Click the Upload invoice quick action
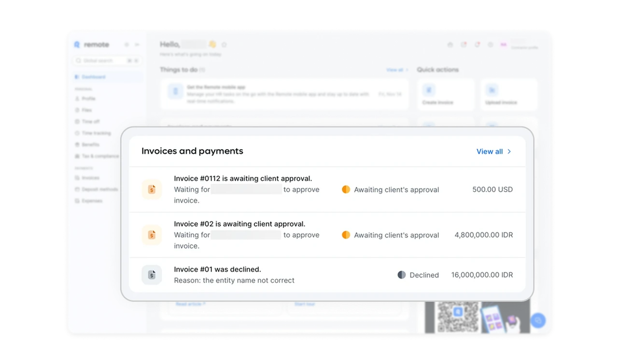The width and height of the screenshot is (618, 364). tap(509, 95)
